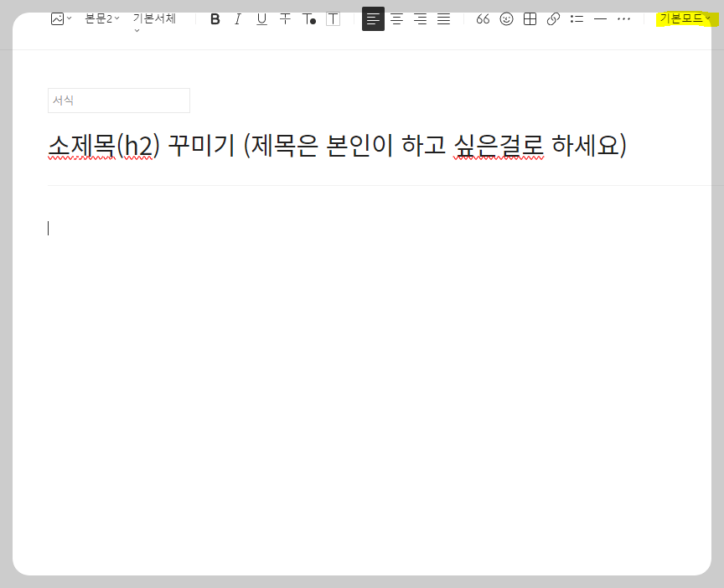724x588 pixels.
Task: Insert a blockquote with the quote icon
Action: pos(483,18)
